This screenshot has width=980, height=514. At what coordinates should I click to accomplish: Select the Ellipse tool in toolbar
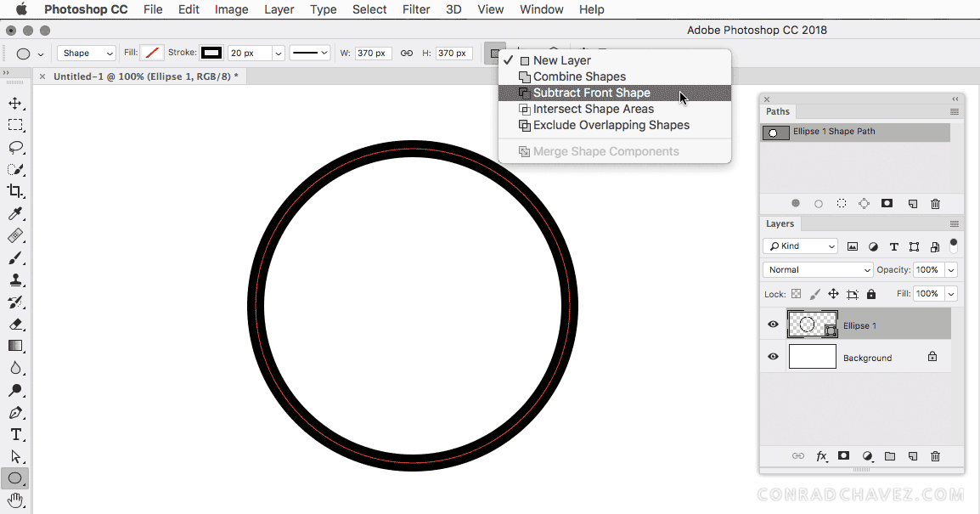(15, 478)
